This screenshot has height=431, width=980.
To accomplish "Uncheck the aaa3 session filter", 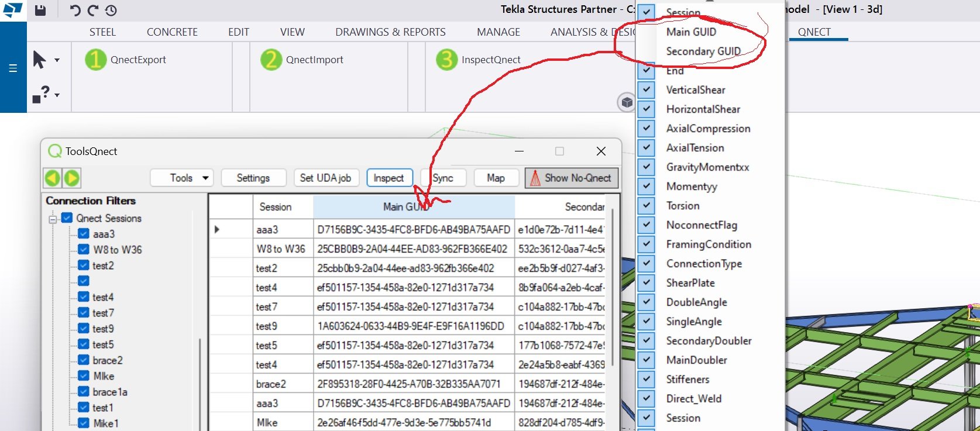I will [84, 234].
